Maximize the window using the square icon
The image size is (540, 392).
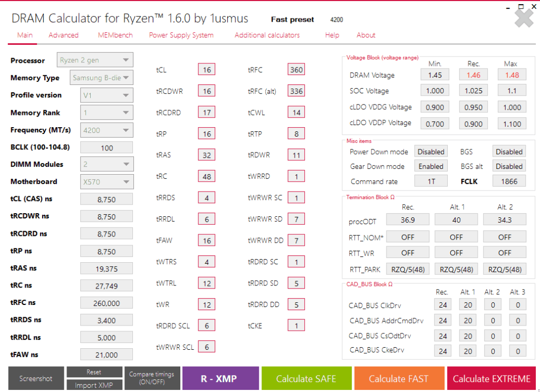pyautogui.click(x=521, y=6)
